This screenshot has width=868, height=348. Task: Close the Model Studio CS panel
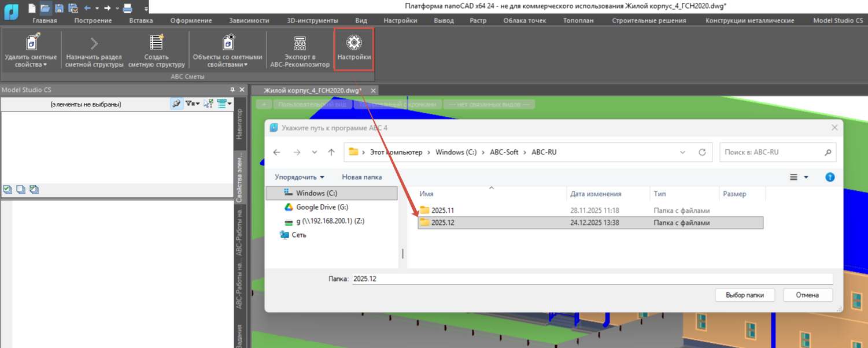point(242,90)
